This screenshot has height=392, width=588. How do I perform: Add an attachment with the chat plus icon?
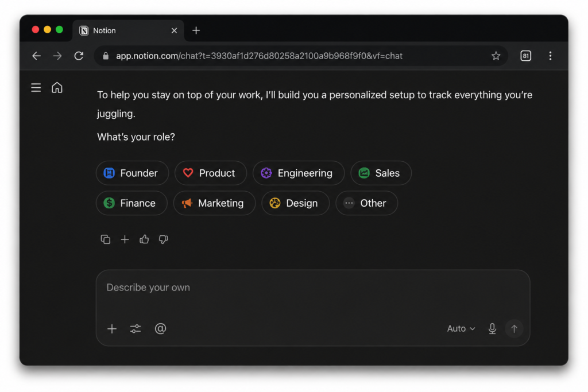(112, 329)
